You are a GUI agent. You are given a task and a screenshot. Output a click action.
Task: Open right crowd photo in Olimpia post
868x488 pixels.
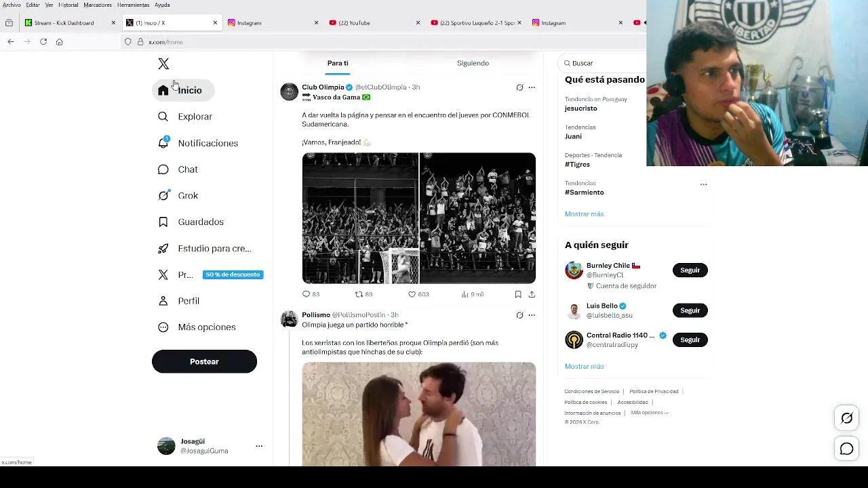click(477, 218)
